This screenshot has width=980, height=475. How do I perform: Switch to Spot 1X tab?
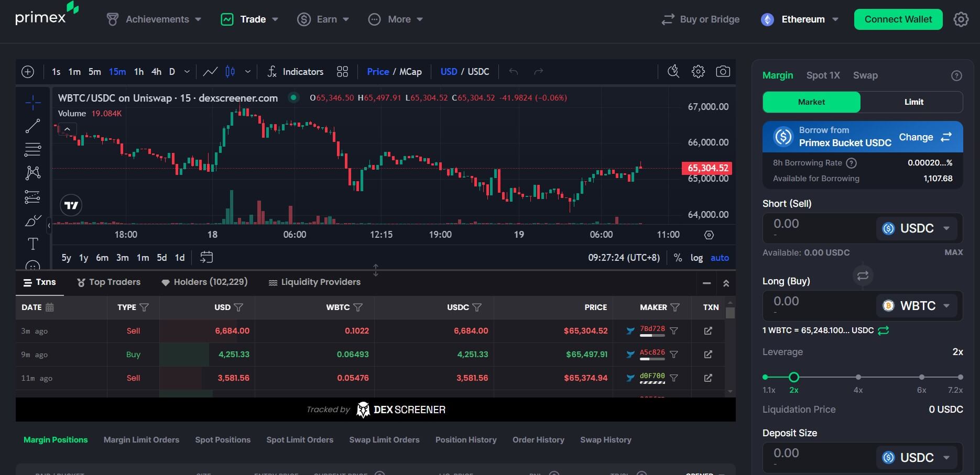coord(823,75)
